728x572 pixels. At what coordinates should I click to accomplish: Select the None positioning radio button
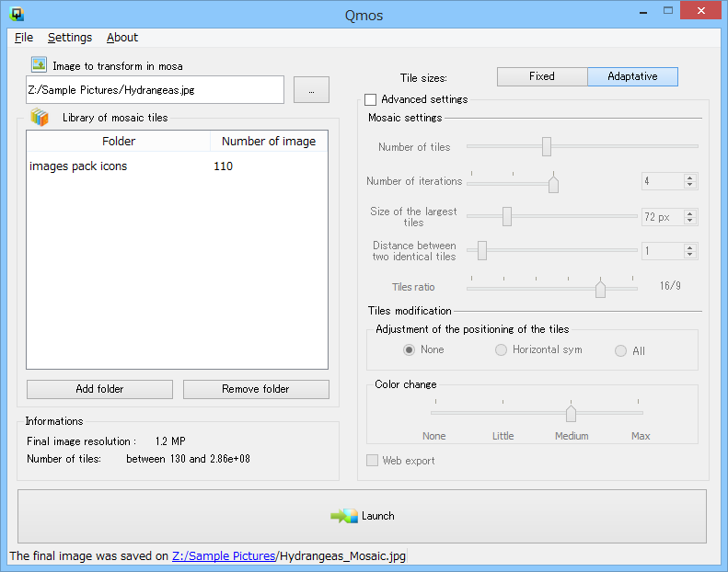(409, 349)
